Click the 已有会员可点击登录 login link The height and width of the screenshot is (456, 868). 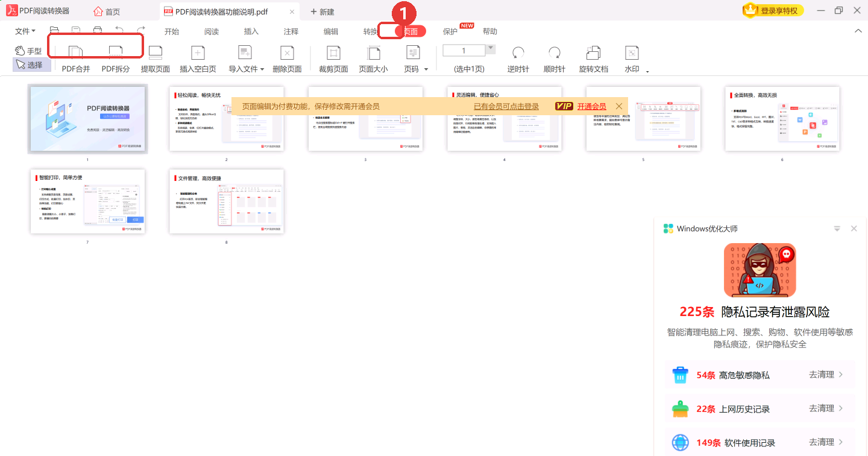pyautogui.click(x=506, y=106)
